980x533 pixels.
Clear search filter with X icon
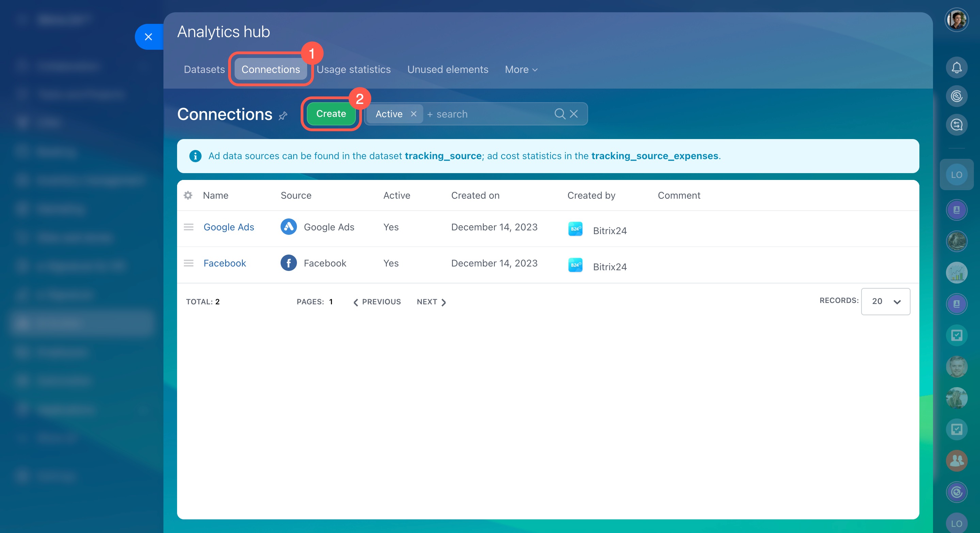click(x=574, y=114)
